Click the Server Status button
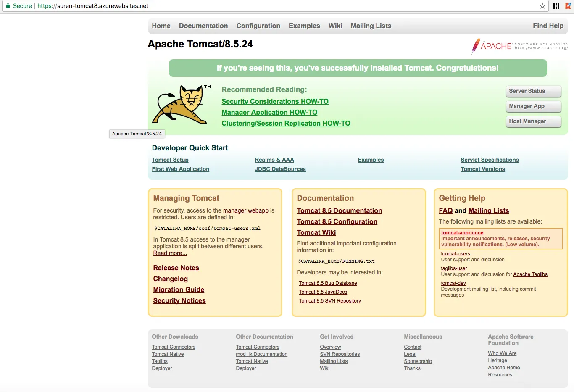 pos(534,91)
